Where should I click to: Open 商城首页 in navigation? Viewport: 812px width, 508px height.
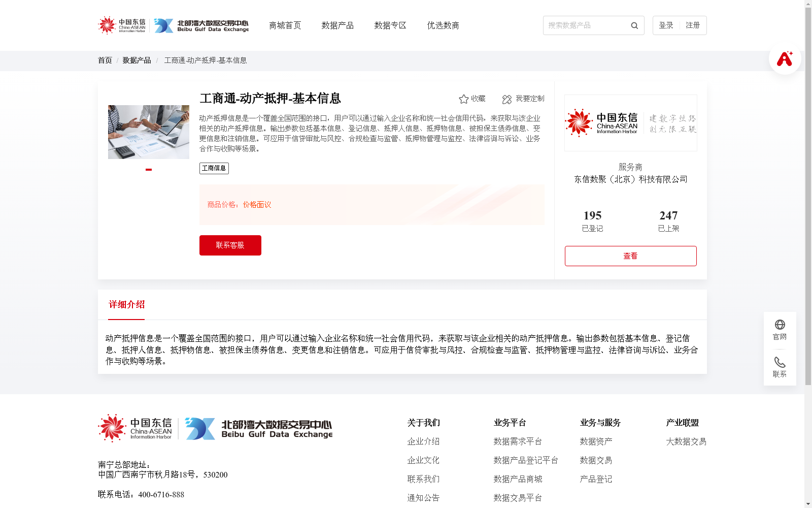tap(285, 25)
